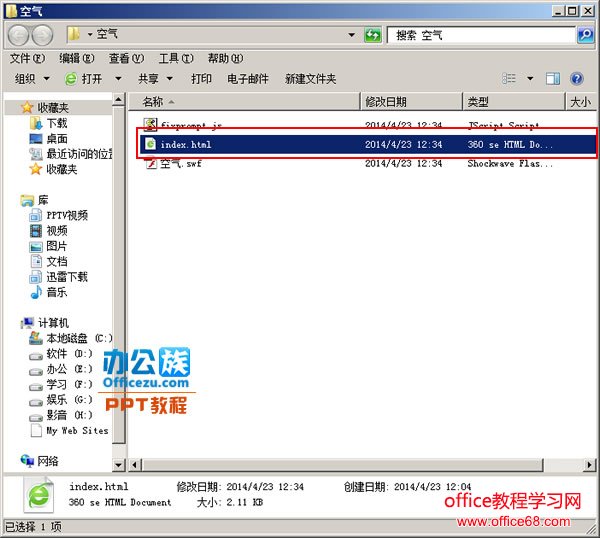Image resolution: width=600 pixels, height=538 pixels.
Task: Open the 视频 videos library
Action: coord(49,231)
